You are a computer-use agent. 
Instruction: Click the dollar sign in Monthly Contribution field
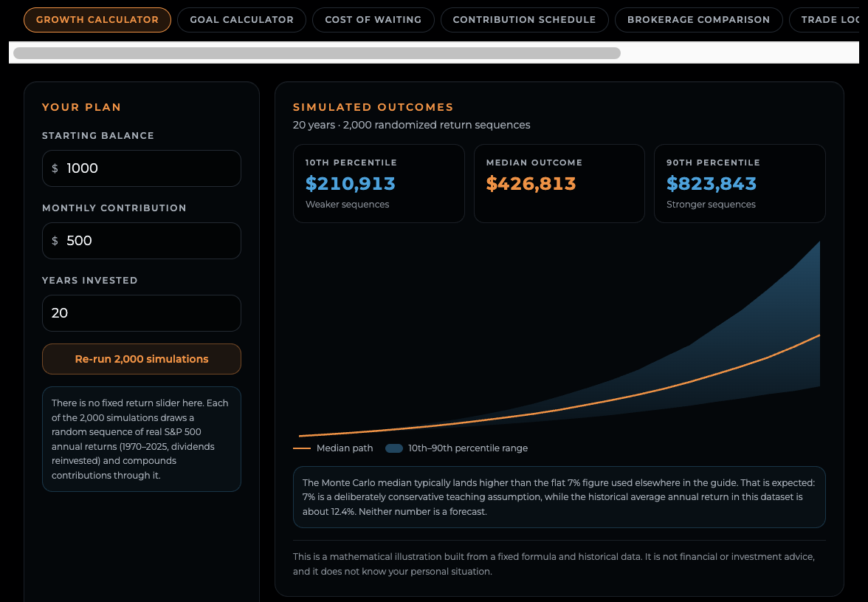click(55, 241)
